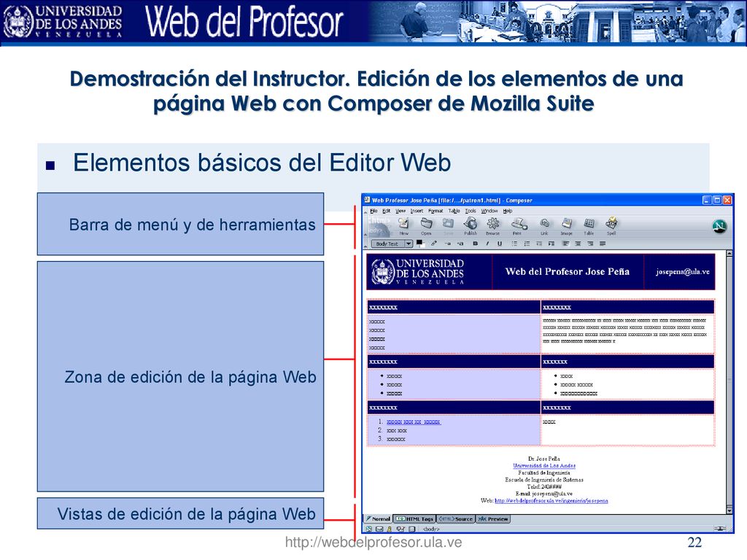Screen dimensions: 747x560
Task: Click josepena@ula.ve in page header
Action: pos(682,272)
